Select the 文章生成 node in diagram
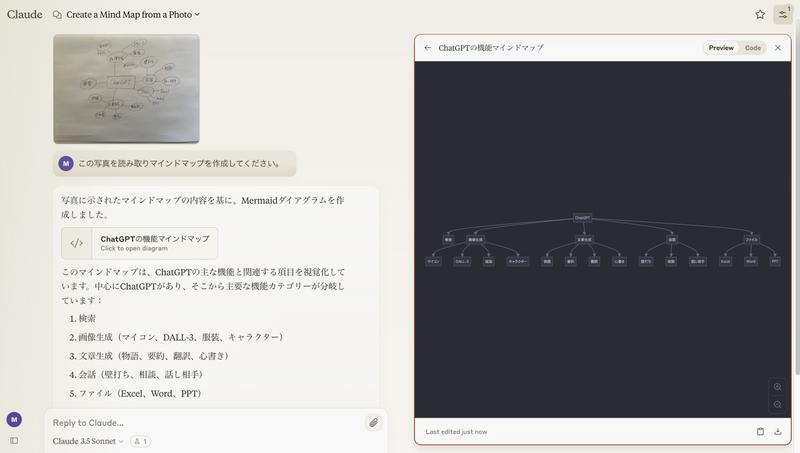This screenshot has height=453, width=800. [x=584, y=240]
